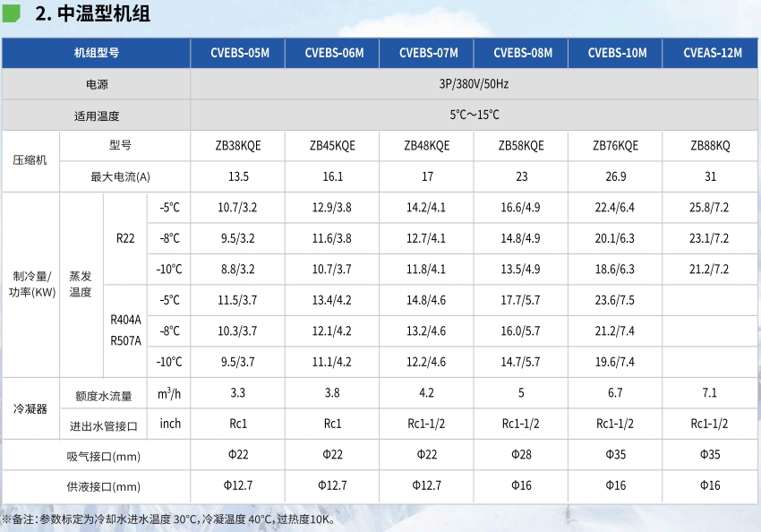Click the "供液接口(mm)" row label

point(103,487)
